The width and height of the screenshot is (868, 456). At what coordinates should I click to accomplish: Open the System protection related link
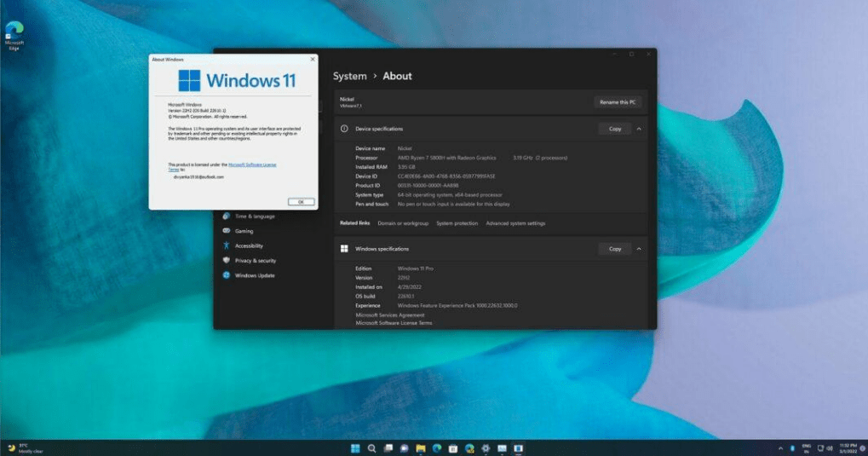coord(457,223)
